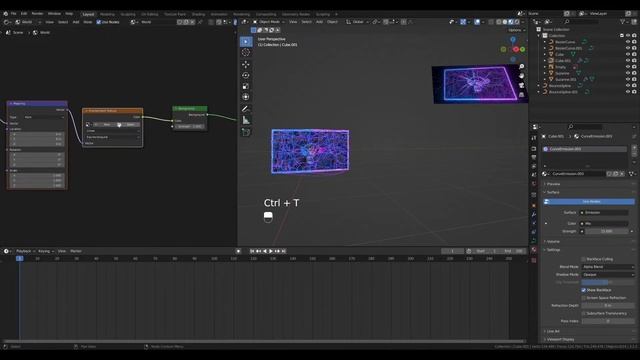Select the Rotate tool in viewport toolbar
Viewport: 640px width, 360px height.
click(246, 75)
